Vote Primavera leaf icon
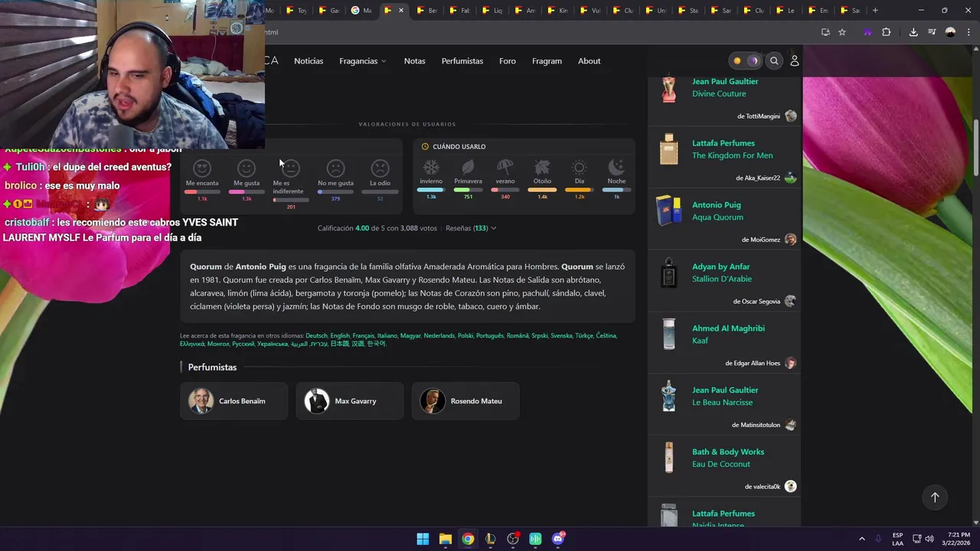Viewport: 980px width, 551px height. click(x=468, y=167)
